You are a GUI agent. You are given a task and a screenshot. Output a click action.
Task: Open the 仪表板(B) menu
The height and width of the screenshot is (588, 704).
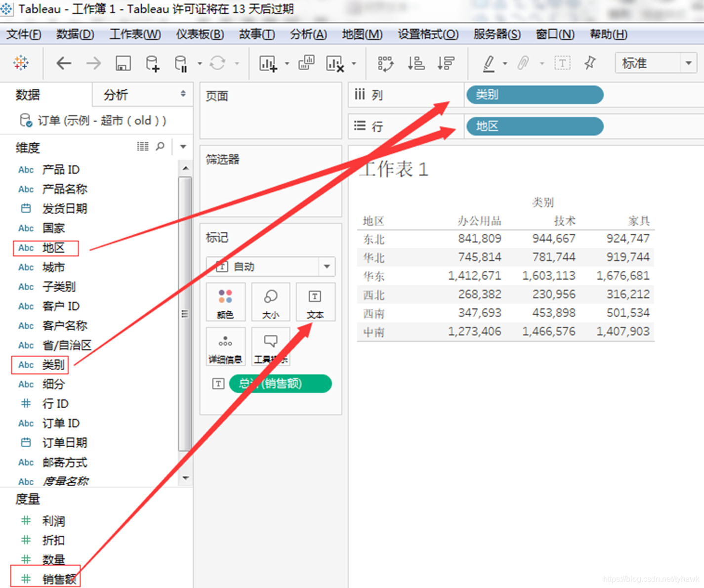coord(200,34)
